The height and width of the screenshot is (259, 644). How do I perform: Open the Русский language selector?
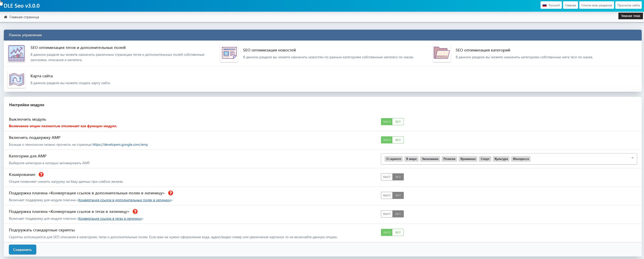(551, 5)
